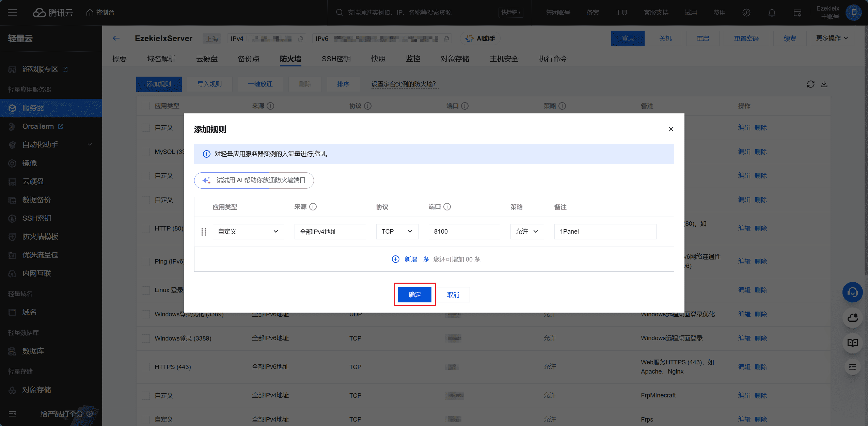868x426 pixels.
Task: Click 删除 for the HTTPS (443) rule
Action: pyautogui.click(x=761, y=367)
